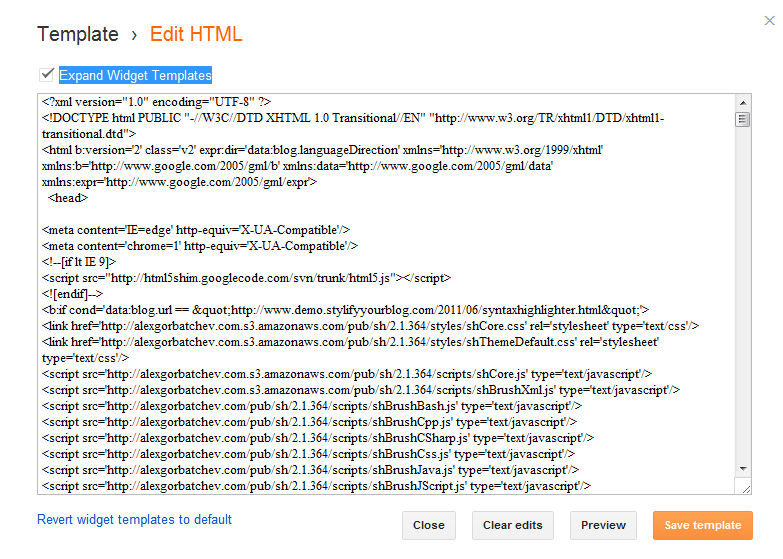Uncheck the Expand Widget Templates checkbox
Screen dimensions: 783x559
(46, 74)
